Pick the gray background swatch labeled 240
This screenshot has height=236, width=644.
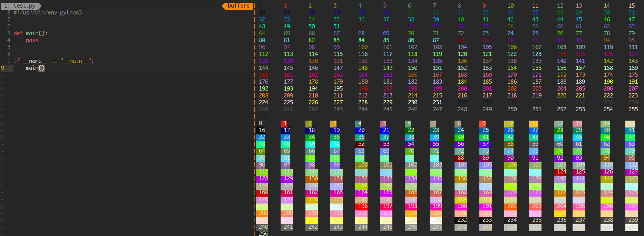[x=262, y=227]
